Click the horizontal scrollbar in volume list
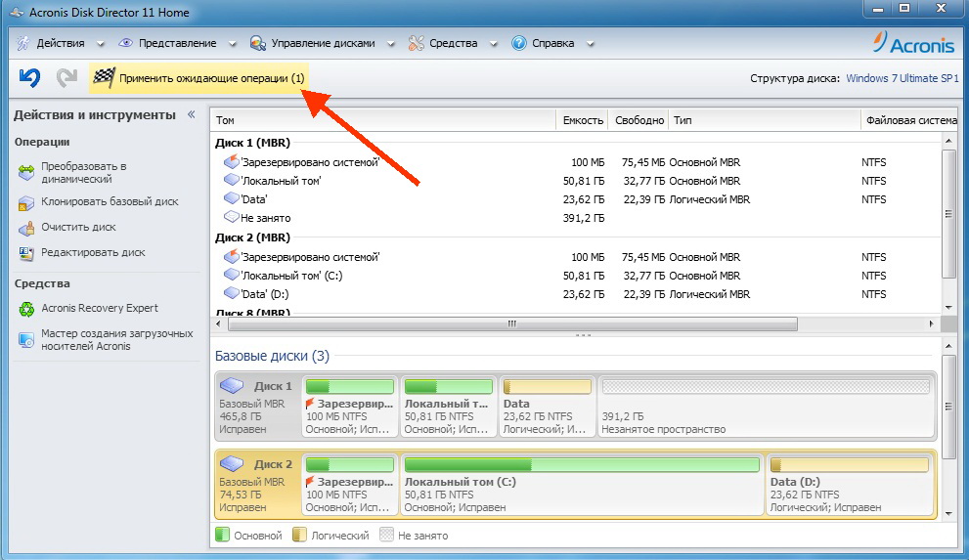Image resolution: width=969 pixels, height=560 pixels. [x=508, y=323]
